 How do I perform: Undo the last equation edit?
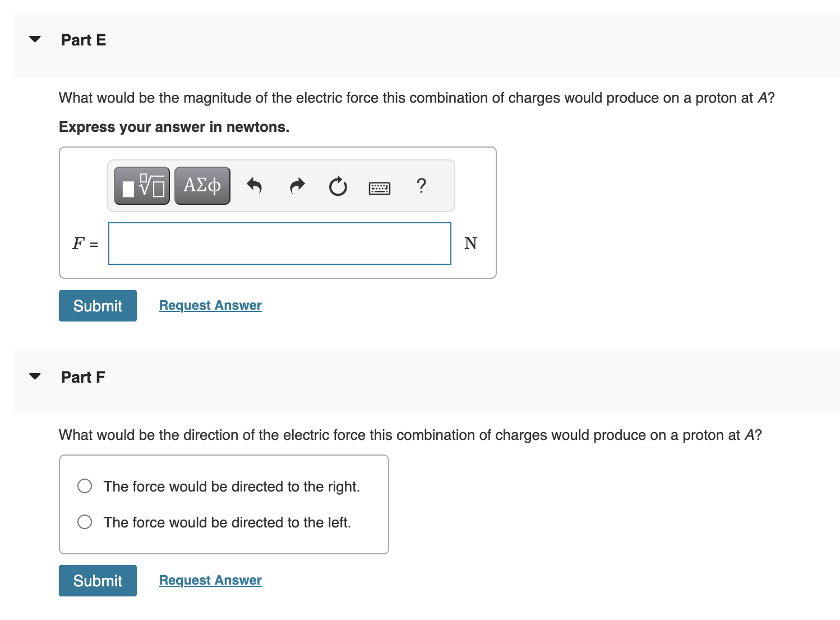pos(253,185)
